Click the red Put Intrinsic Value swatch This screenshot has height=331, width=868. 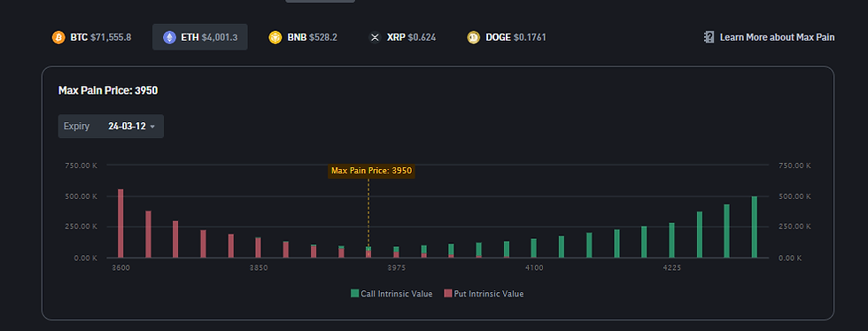coord(448,293)
